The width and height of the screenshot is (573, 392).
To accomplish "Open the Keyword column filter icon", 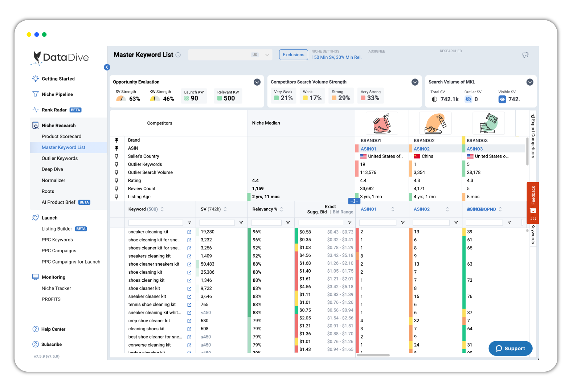I will pyautogui.click(x=189, y=222).
